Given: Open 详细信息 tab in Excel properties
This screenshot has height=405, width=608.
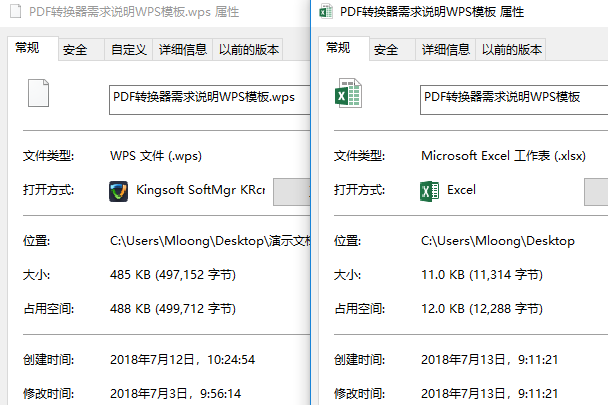Looking at the screenshot, I should [x=446, y=50].
